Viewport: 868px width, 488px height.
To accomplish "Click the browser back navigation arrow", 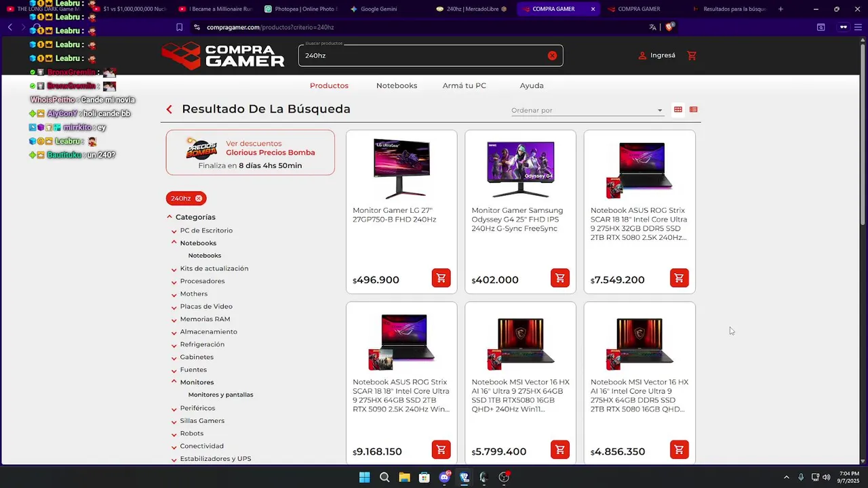I will (9, 27).
